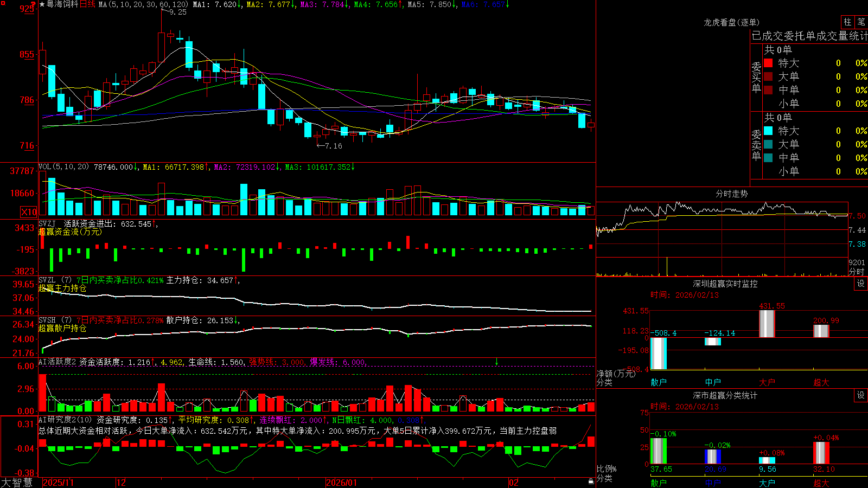This screenshot has width=868, height=488.
Task: Click the 连续飘红: 2.000 value
Action: click(x=291, y=420)
